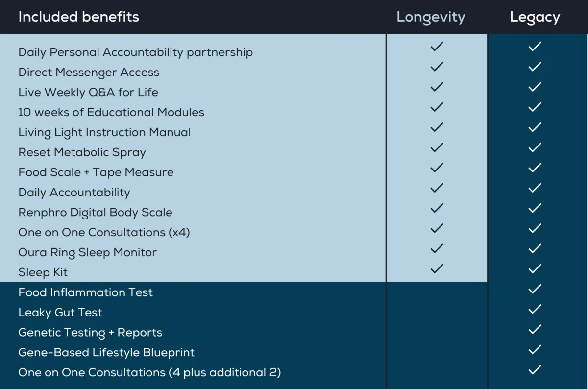This screenshot has width=588, height=389.
Task: Select the Longevity column header
Action: [431, 17]
